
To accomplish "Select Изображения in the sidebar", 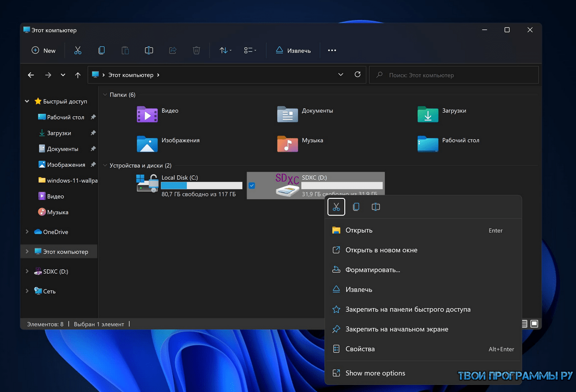I will click(66, 165).
